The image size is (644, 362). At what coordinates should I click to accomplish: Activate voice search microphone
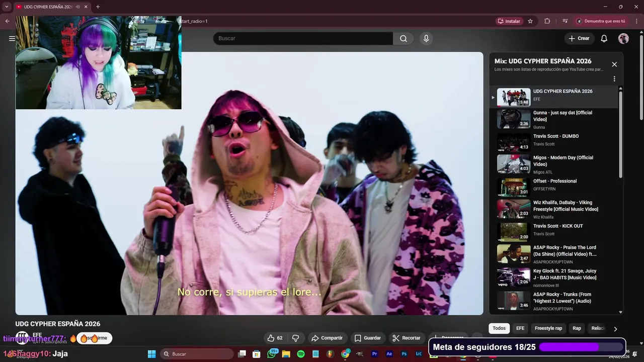click(426, 39)
